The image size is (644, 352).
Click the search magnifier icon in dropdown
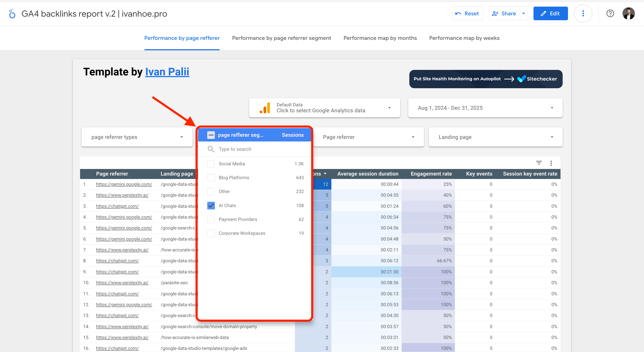pos(211,149)
